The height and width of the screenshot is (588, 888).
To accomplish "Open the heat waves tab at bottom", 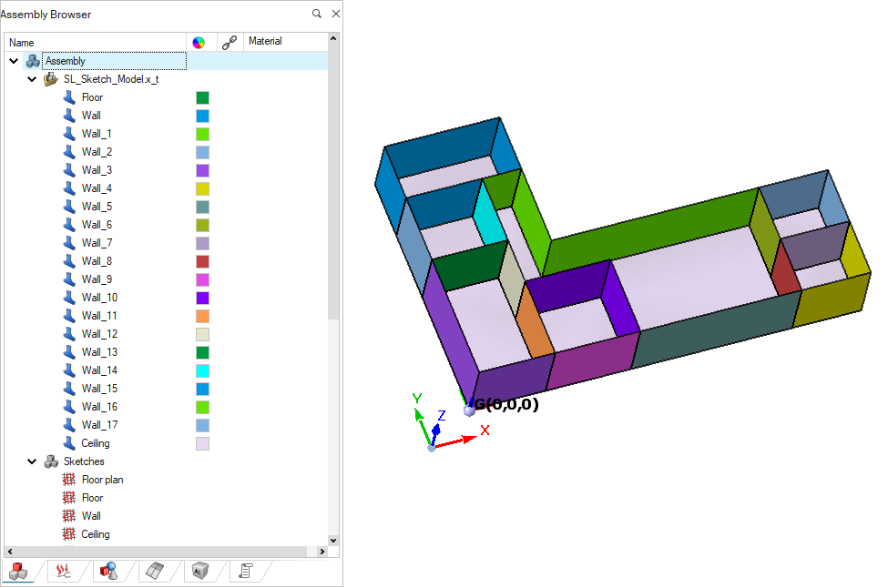I will point(63,571).
